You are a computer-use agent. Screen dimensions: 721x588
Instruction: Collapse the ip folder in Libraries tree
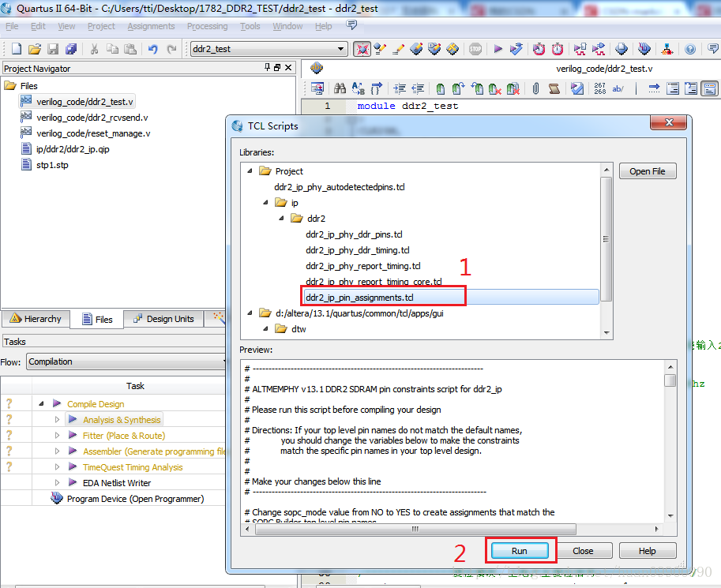(266, 202)
